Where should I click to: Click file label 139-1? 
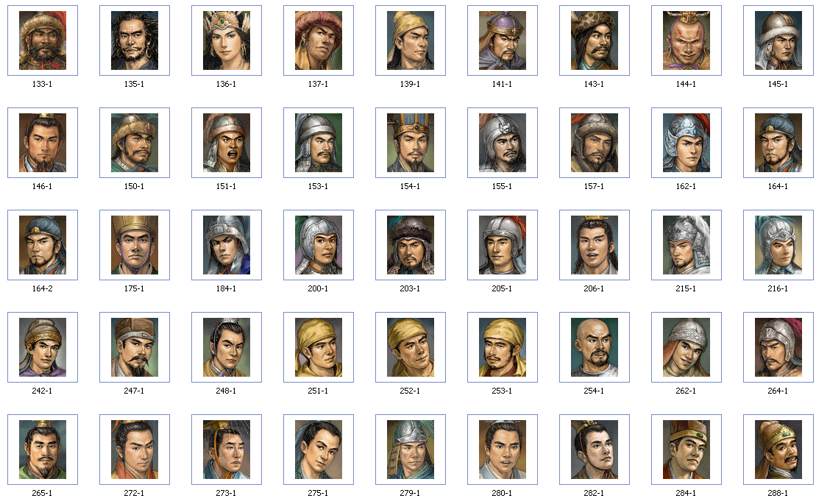411,84
